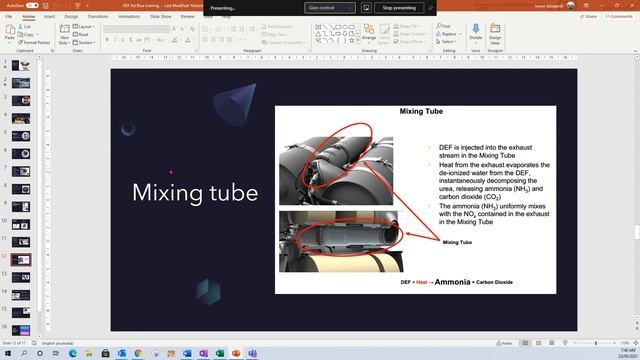
Task: Open the Copy dropdown arrow
Action: tap(38, 35)
